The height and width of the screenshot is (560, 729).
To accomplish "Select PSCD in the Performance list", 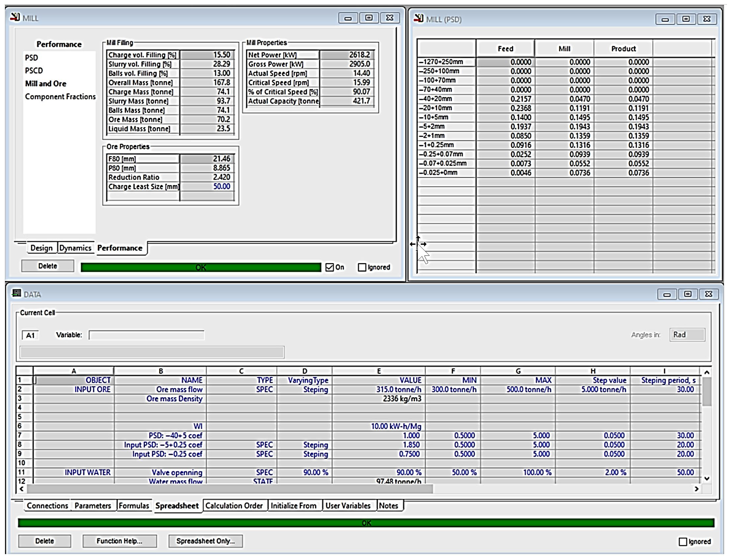I will [x=34, y=71].
